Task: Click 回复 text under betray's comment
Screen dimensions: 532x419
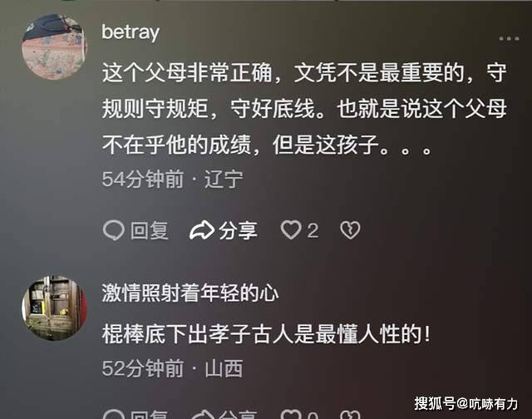Action: tap(150, 231)
